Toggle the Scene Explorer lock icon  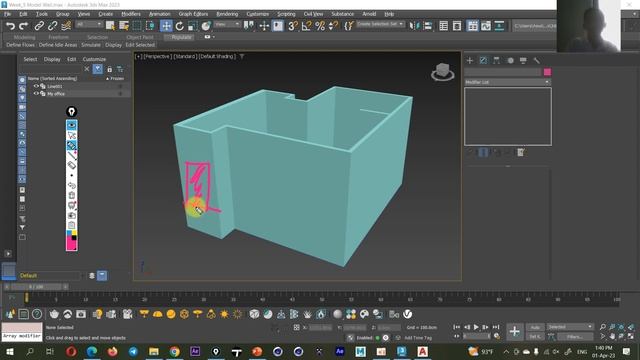click(109, 69)
